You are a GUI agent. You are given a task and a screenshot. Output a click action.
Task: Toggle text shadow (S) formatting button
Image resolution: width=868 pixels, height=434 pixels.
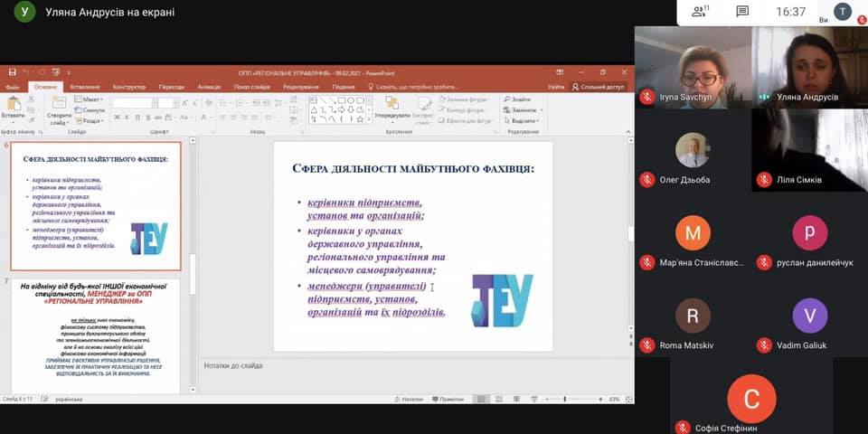point(148,118)
